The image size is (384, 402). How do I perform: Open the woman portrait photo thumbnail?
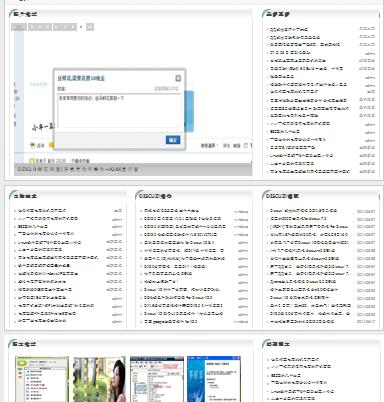tap(99, 379)
